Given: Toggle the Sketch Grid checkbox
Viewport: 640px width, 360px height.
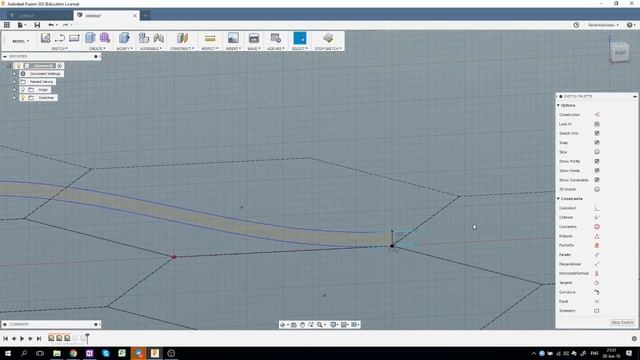Looking at the screenshot, I should (x=597, y=133).
